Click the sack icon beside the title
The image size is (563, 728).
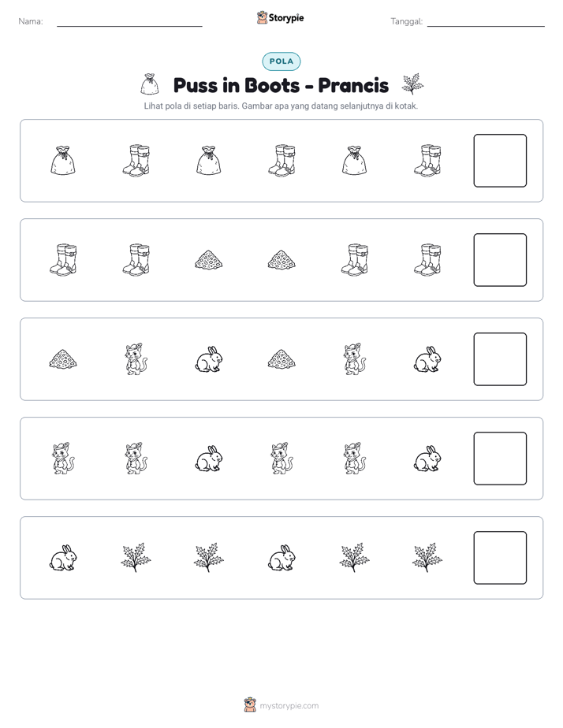pyautogui.click(x=150, y=84)
